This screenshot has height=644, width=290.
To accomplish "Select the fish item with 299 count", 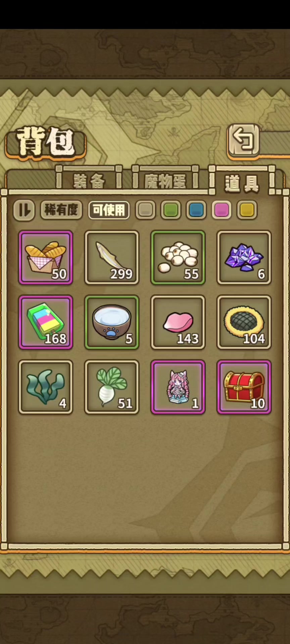I will [x=112, y=258].
